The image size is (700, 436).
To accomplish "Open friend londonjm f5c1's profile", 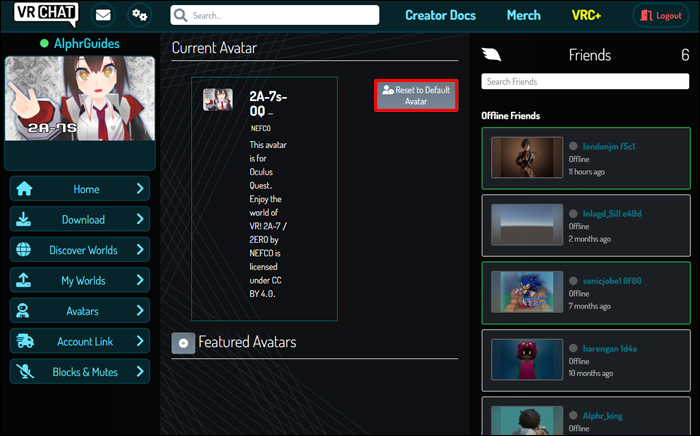I will coord(608,146).
